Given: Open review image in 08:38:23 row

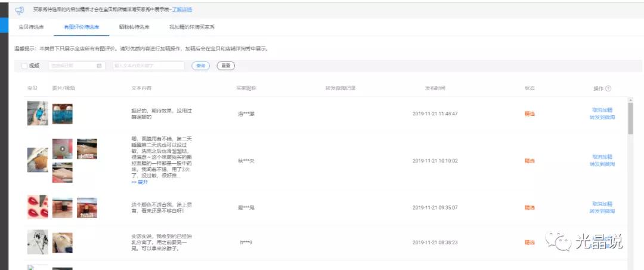Looking at the screenshot, I should tap(63, 243).
